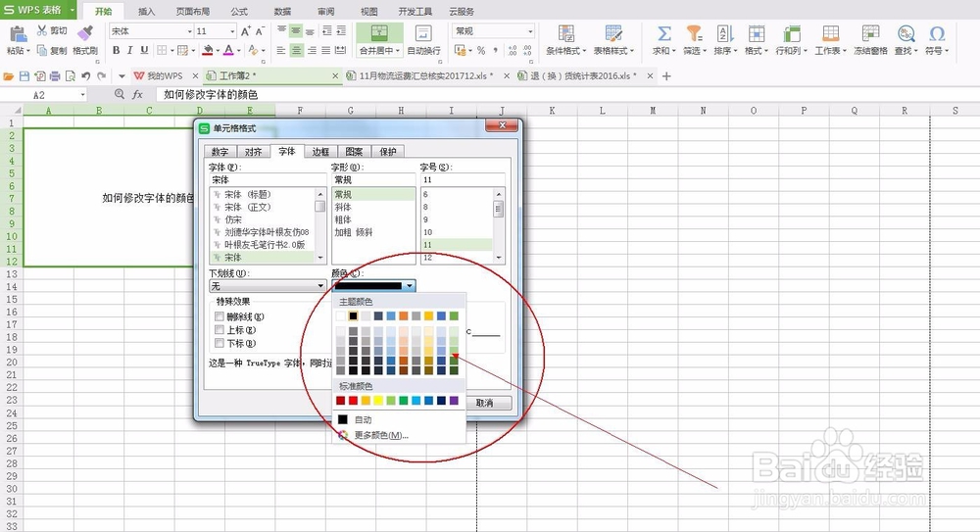Click the Sort A-Z icon
This screenshot has height=532, width=980.
point(724,33)
